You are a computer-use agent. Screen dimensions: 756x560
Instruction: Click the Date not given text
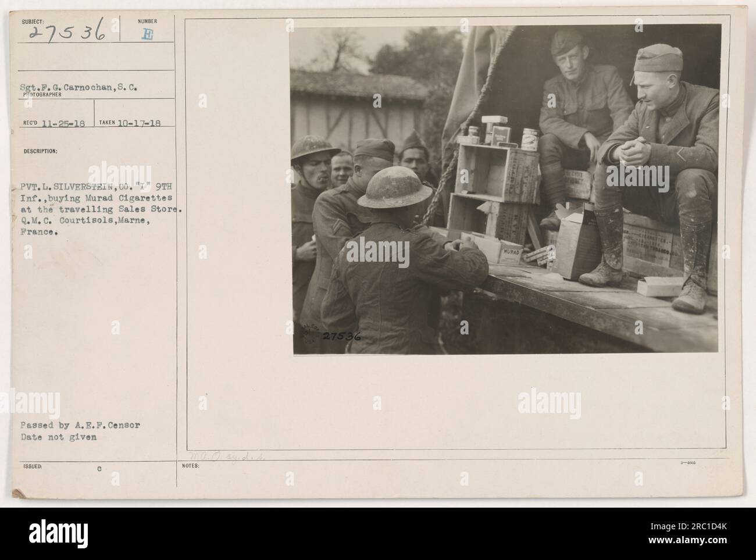coord(60,436)
